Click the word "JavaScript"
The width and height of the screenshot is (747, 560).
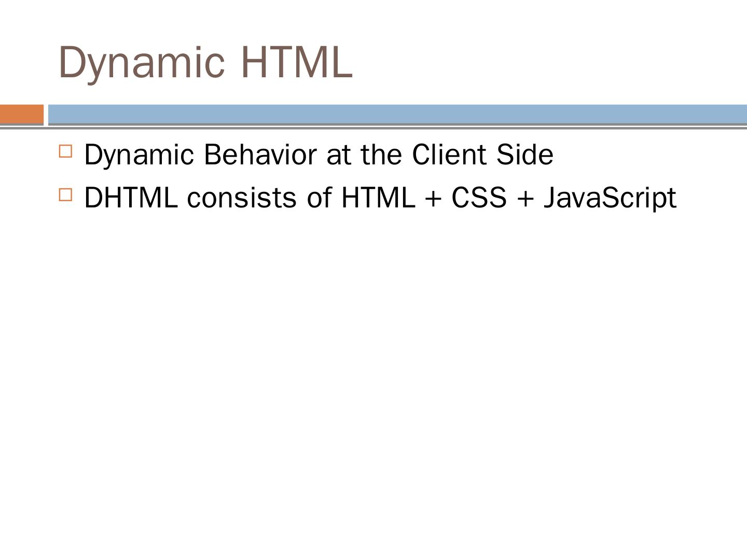[610, 199]
